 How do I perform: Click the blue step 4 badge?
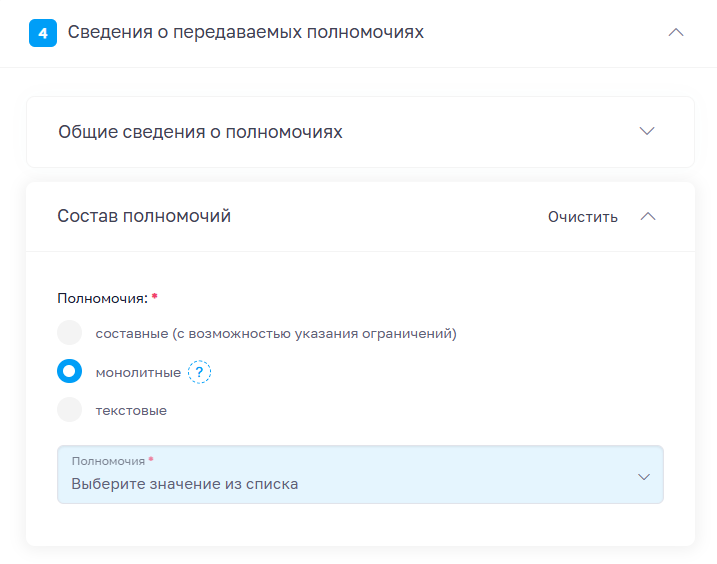click(43, 33)
